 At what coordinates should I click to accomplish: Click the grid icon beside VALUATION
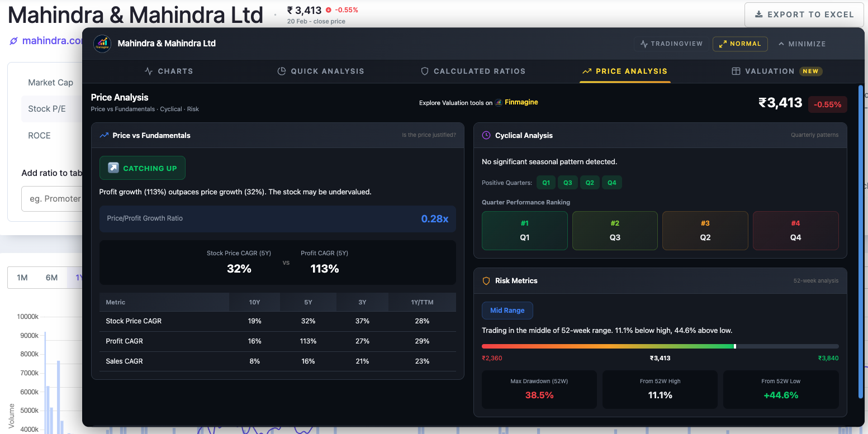tap(736, 71)
